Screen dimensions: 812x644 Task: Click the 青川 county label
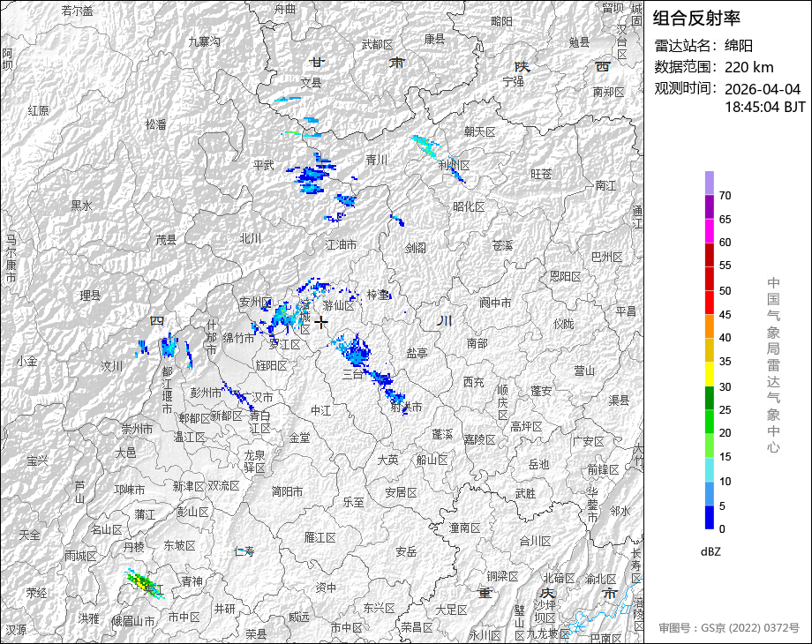coord(377,160)
